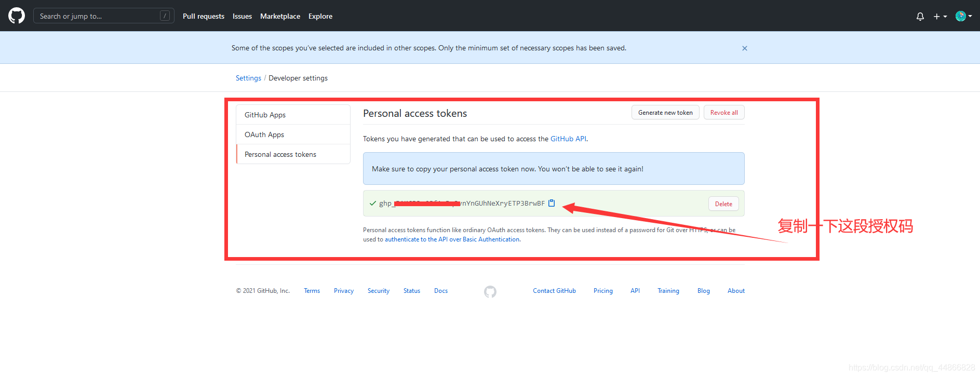Click the 2021 GitHub, Inc. copyright text
Viewport: 980px width, 377px height.
(x=263, y=291)
